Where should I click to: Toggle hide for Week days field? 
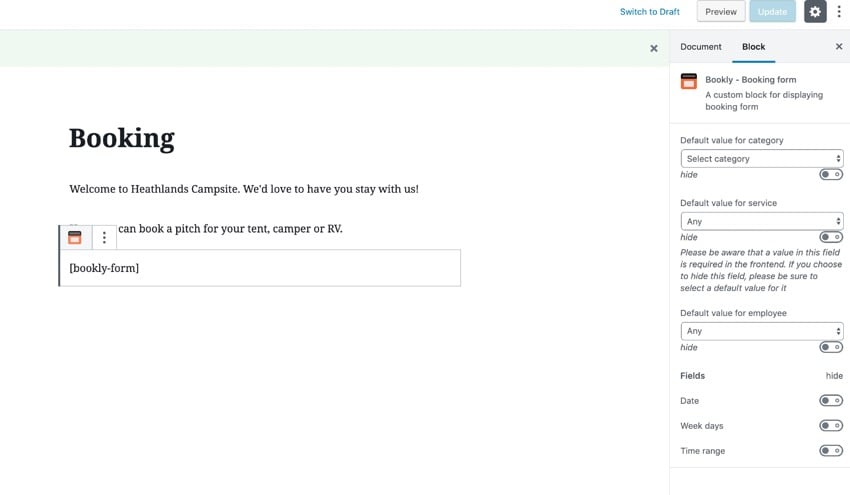830,426
